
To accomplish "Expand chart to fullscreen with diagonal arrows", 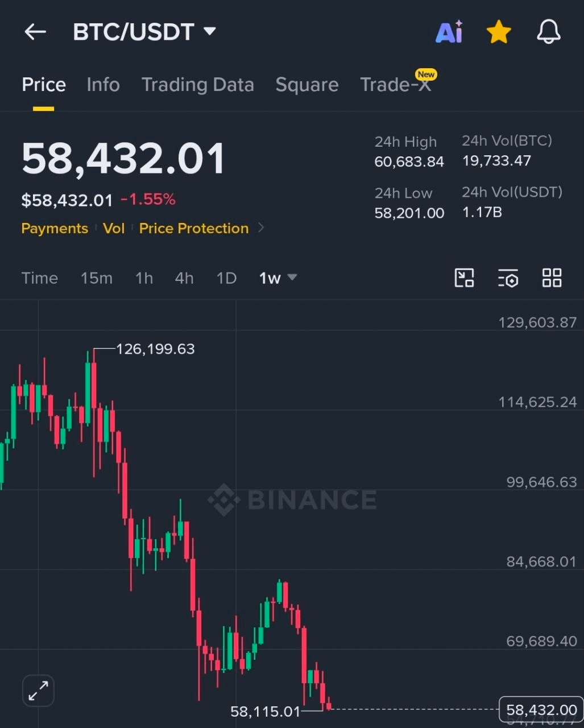I will coord(38,690).
